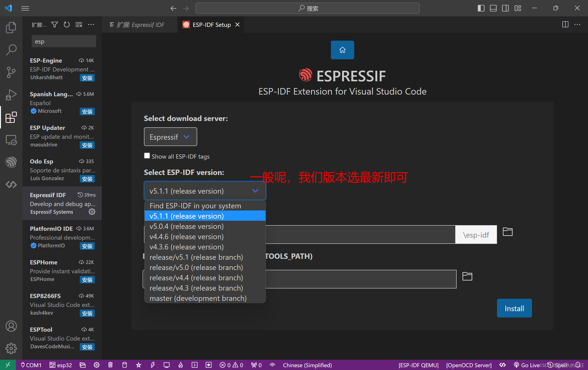
Task: Install the ESP-Engine extension
Action: point(87,78)
